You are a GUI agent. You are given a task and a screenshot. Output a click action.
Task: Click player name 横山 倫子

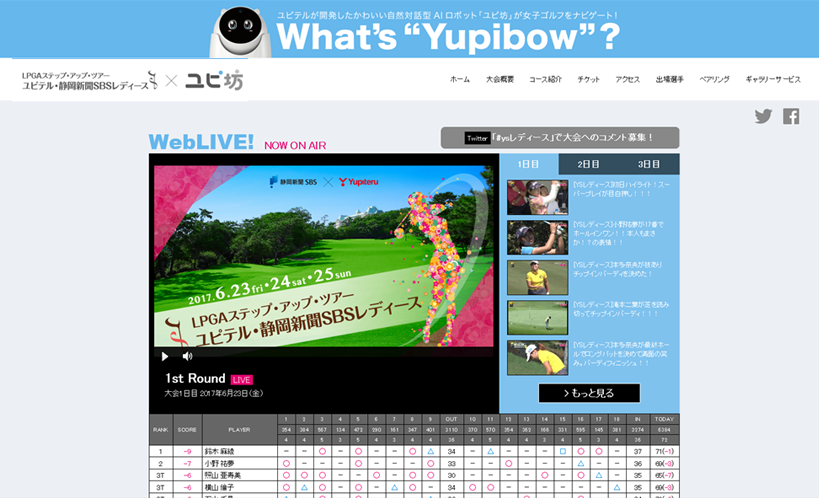[219, 488]
